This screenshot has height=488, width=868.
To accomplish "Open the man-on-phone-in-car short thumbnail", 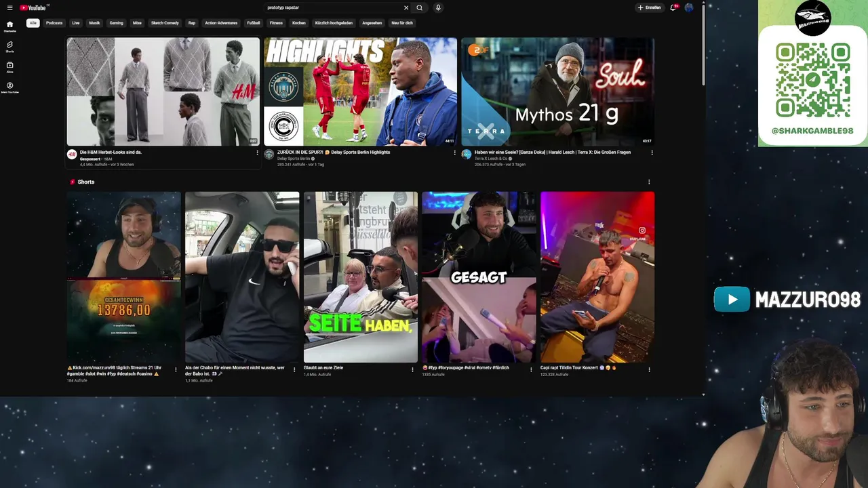I will tap(242, 277).
